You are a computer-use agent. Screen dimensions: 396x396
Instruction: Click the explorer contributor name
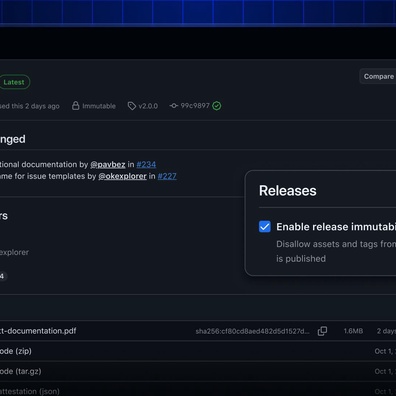click(14, 252)
